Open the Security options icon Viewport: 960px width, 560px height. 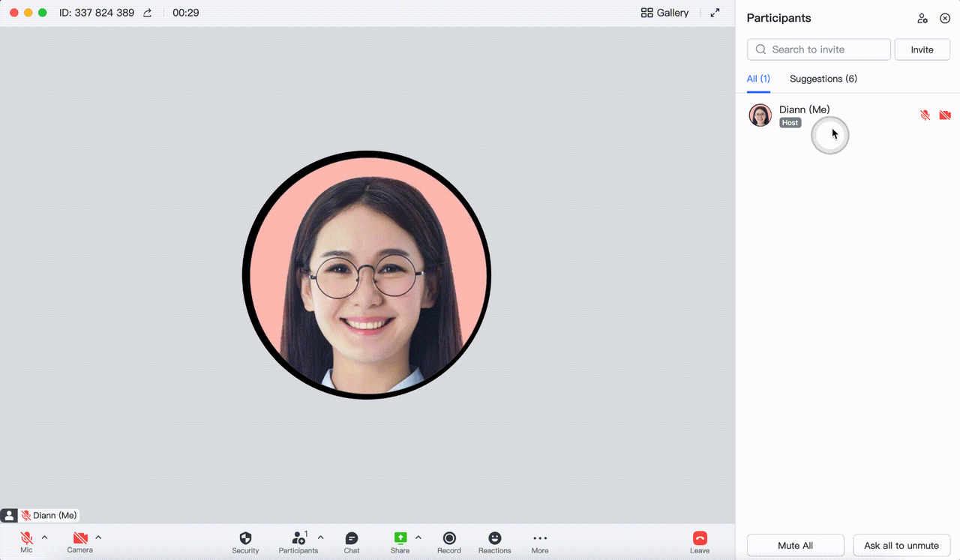[245, 540]
